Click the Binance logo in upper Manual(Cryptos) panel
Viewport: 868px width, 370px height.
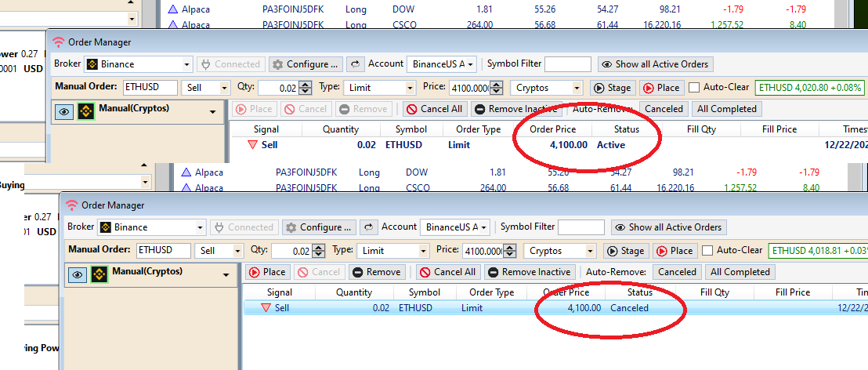(86, 111)
